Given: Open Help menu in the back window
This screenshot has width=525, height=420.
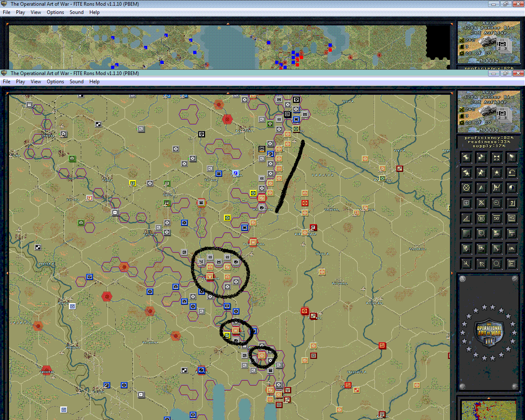Looking at the screenshot, I should tap(94, 12).
